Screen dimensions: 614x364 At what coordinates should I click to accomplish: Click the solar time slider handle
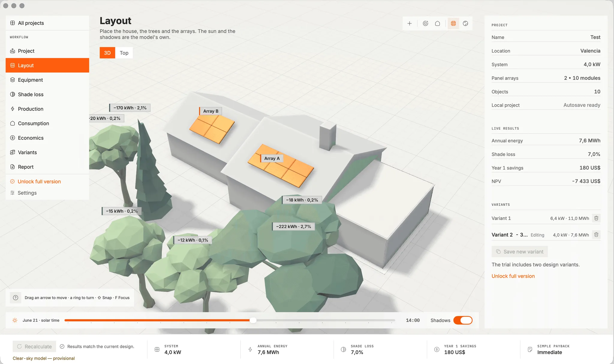tap(253, 320)
